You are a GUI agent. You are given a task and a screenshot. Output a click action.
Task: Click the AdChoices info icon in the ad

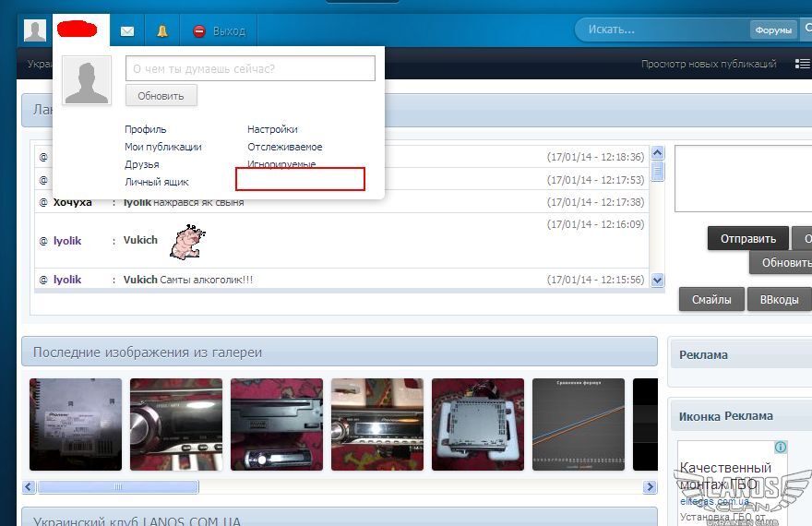point(781,448)
